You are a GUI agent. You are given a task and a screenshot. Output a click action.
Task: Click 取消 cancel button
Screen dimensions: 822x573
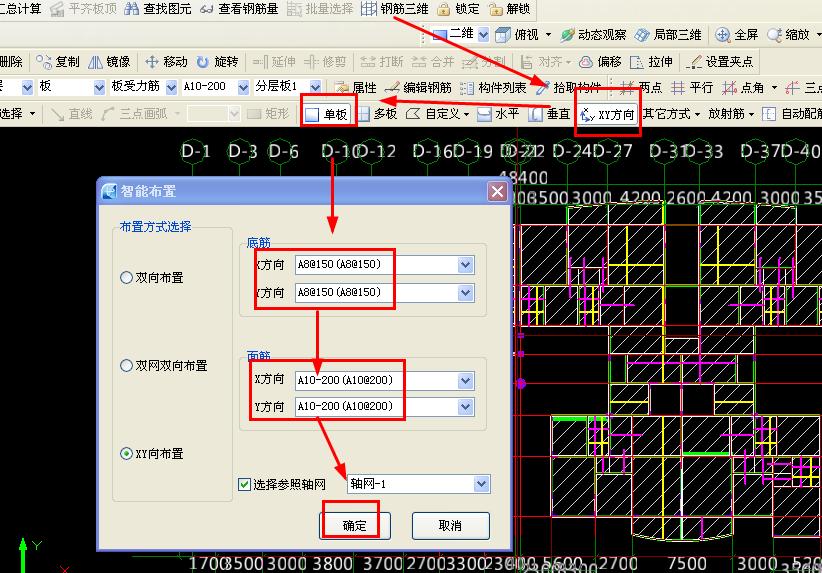click(450, 525)
